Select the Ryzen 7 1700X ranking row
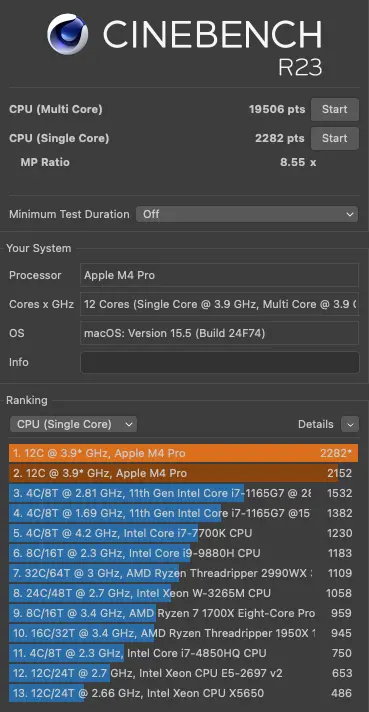This screenshot has width=369, height=712. click(x=183, y=613)
